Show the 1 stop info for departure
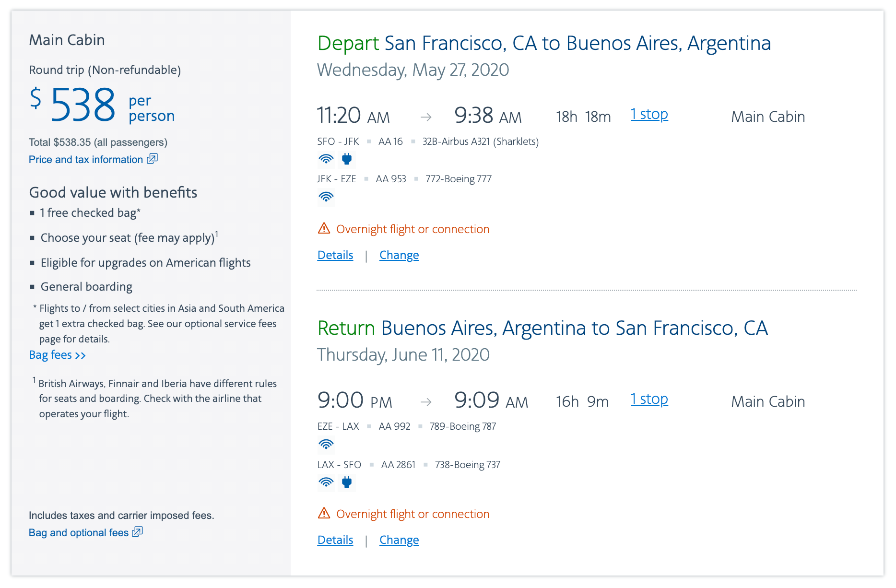Viewport: 896px width, 588px height. coord(649,114)
